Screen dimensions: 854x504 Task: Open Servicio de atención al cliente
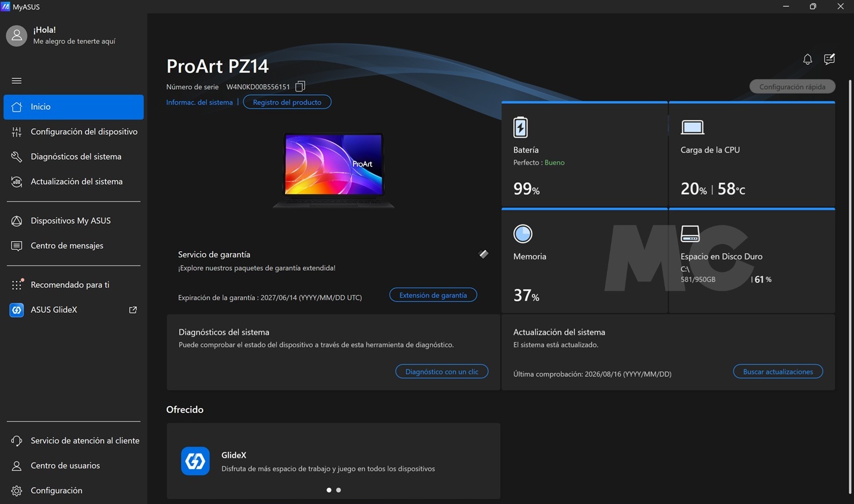74,440
